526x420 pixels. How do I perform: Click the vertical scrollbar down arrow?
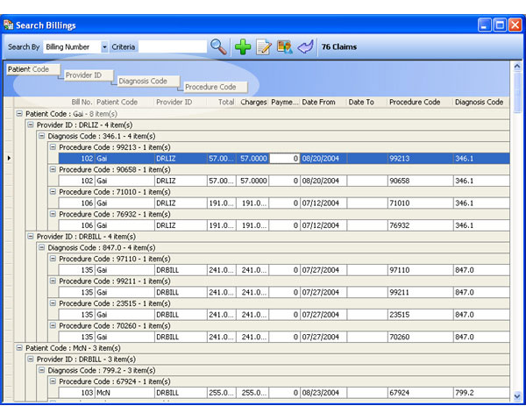517,397
